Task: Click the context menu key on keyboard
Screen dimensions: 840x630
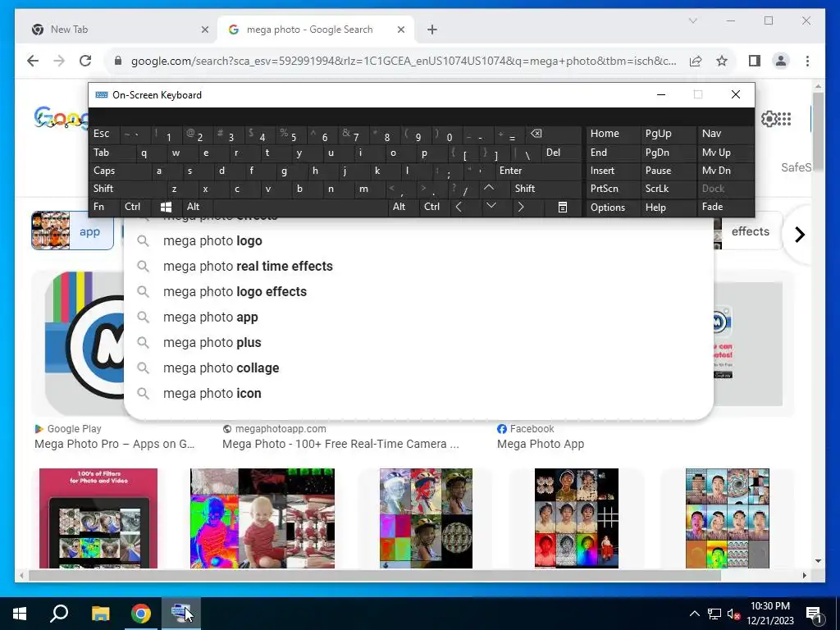Action: point(563,207)
